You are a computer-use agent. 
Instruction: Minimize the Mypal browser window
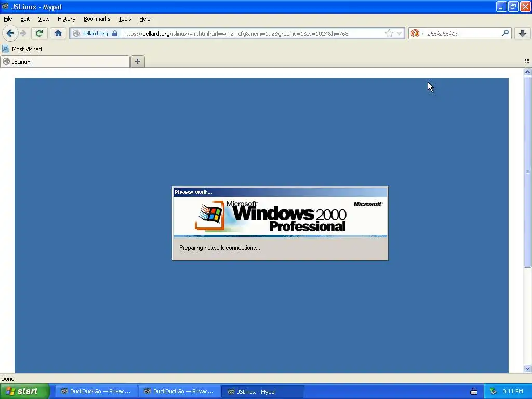[x=501, y=6]
